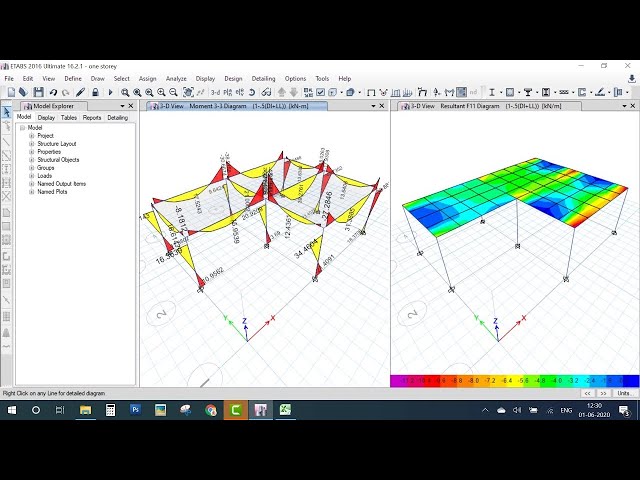Viewport: 640px width, 480px height.
Task: Collapse the Model root tree node
Action: [23, 128]
